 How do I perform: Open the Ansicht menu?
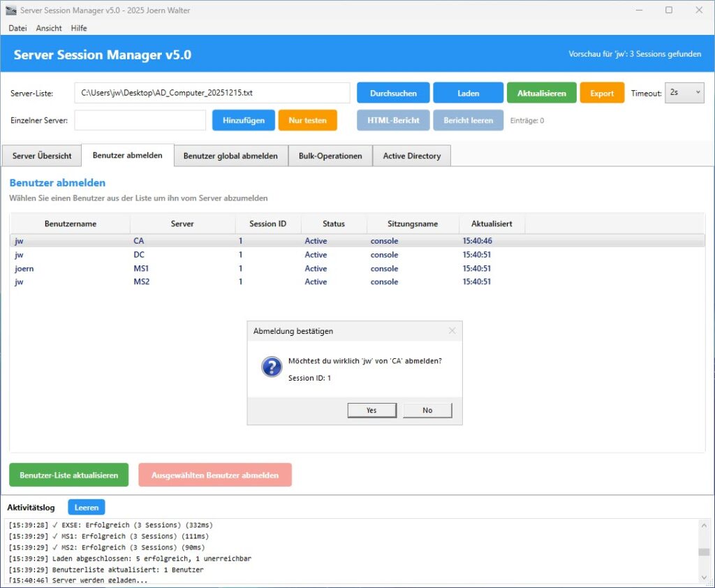click(49, 28)
